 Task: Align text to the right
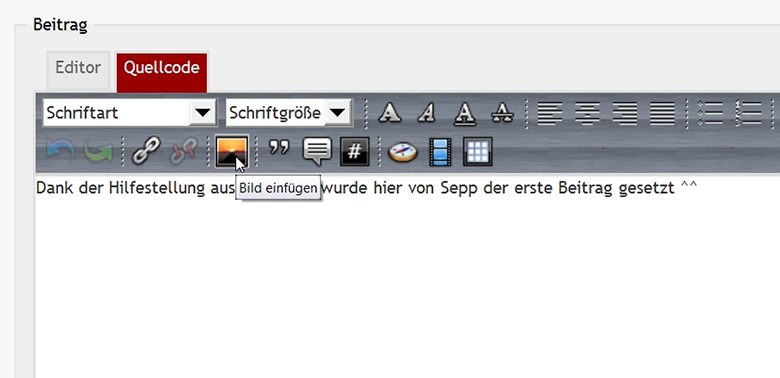(x=625, y=113)
